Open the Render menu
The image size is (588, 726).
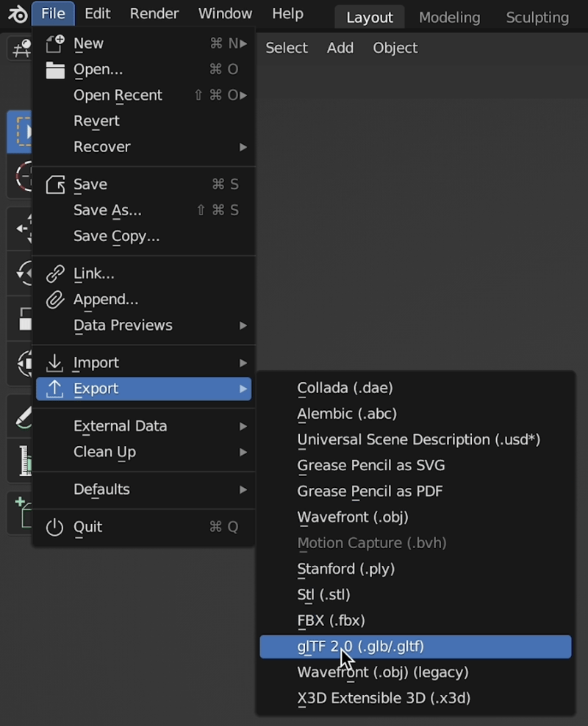point(154,13)
